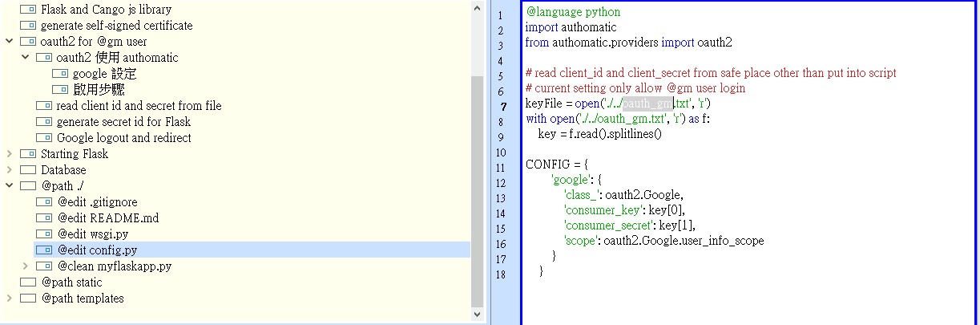Select the read client id and secret from file node

pos(139,106)
